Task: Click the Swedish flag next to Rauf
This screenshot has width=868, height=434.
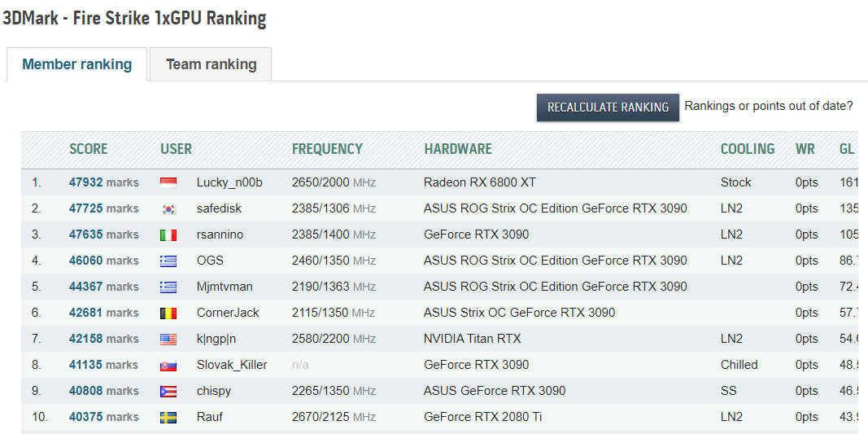Action: click(168, 417)
